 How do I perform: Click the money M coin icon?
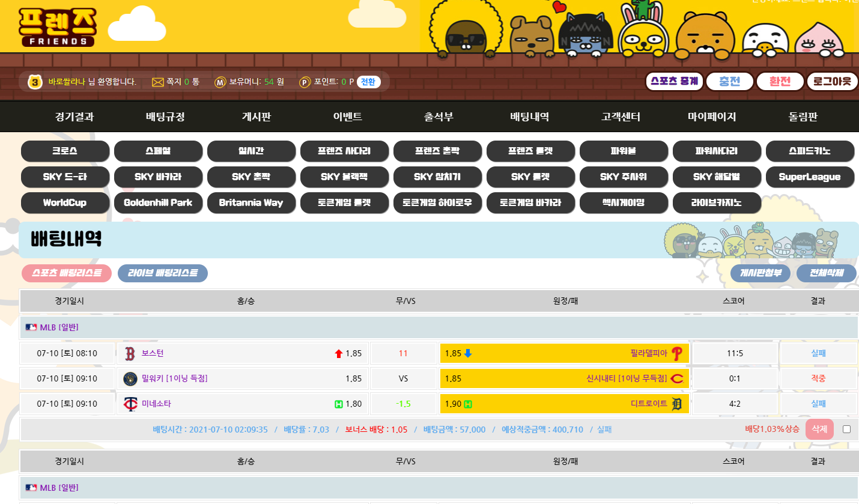220,82
